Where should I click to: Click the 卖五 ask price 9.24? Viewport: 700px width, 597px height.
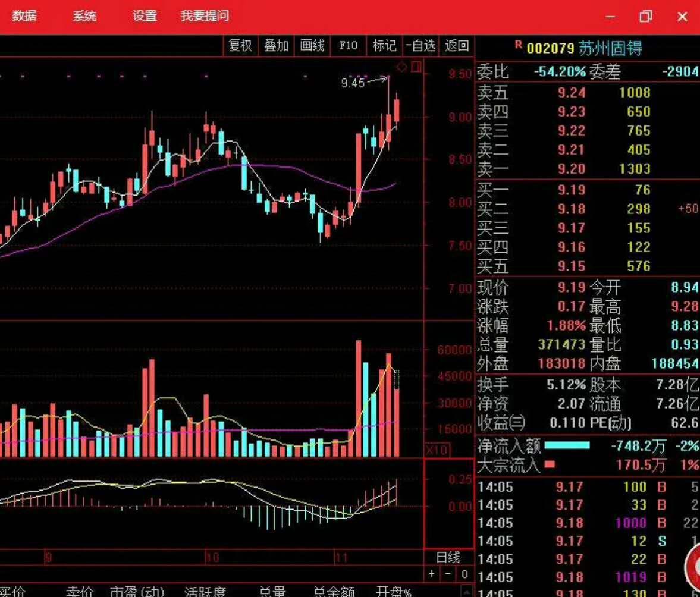click(x=571, y=92)
